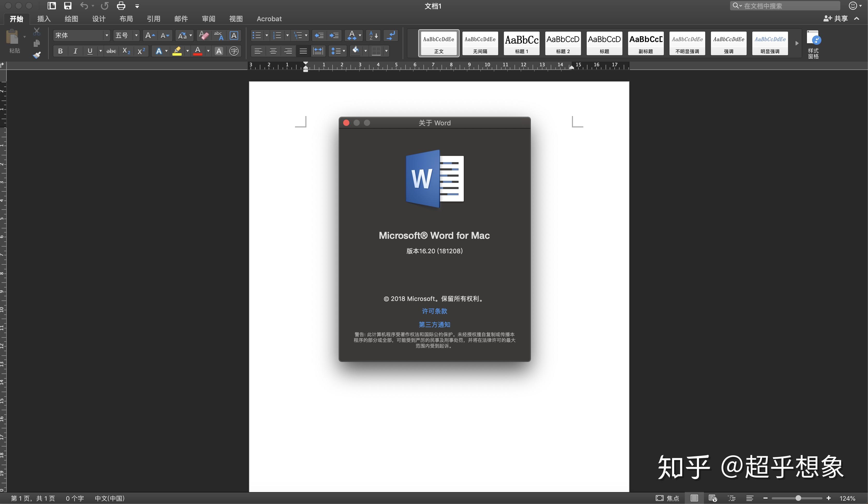
Task: Click the strikethrough abc icon
Action: coord(111,51)
